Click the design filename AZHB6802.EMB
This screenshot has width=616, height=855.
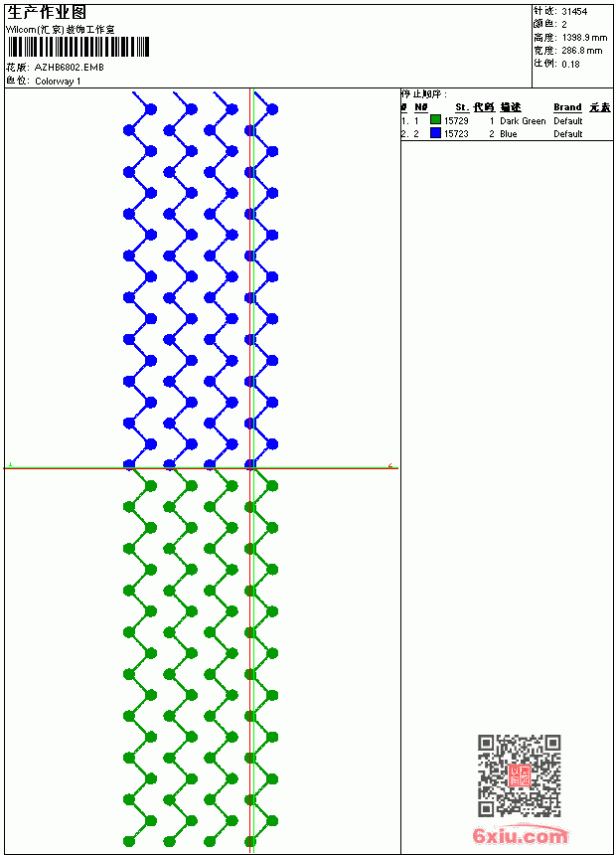(70, 68)
